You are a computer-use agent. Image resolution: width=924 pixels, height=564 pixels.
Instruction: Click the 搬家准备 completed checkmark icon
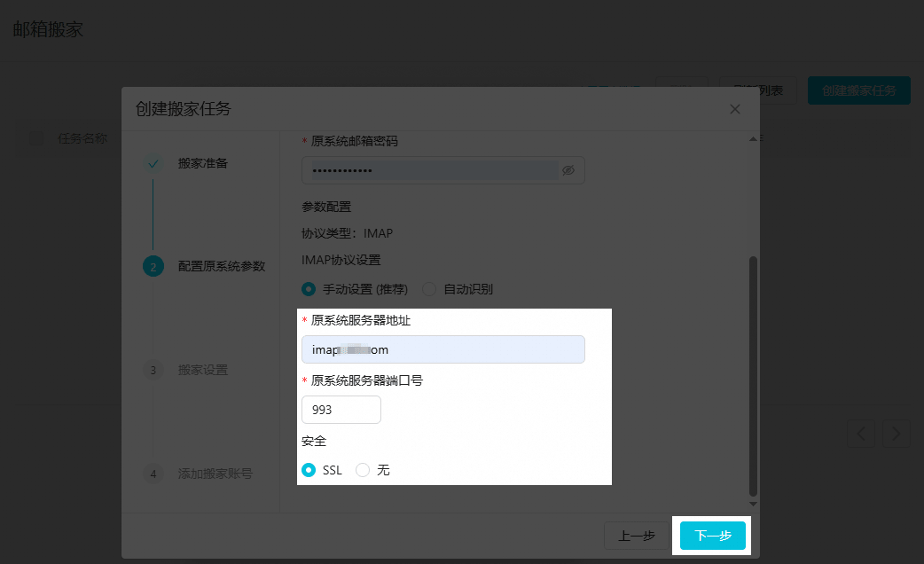pyautogui.click(x=153, y=164)
